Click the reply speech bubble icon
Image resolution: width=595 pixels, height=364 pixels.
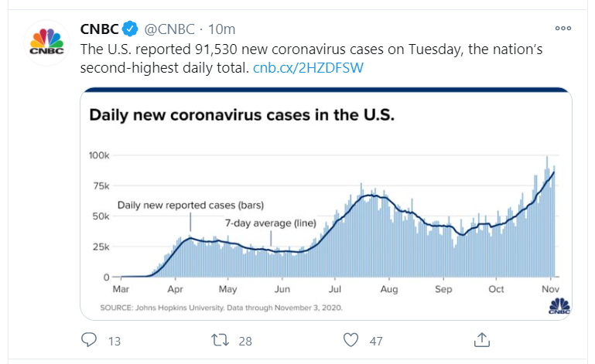point(89,339)
